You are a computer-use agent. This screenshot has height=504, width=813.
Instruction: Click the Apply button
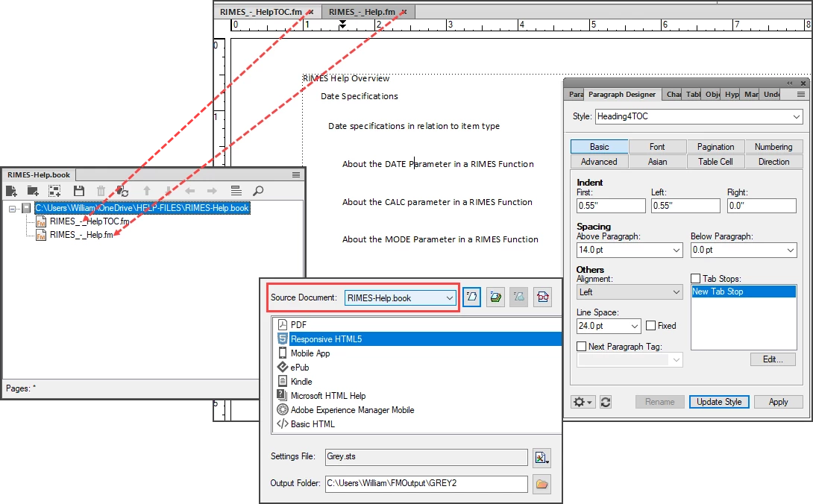(778, 402)
